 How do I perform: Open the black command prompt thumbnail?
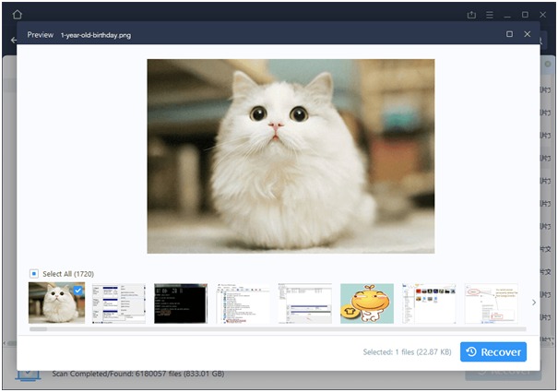pyautogui.click(x=181, y=303)
